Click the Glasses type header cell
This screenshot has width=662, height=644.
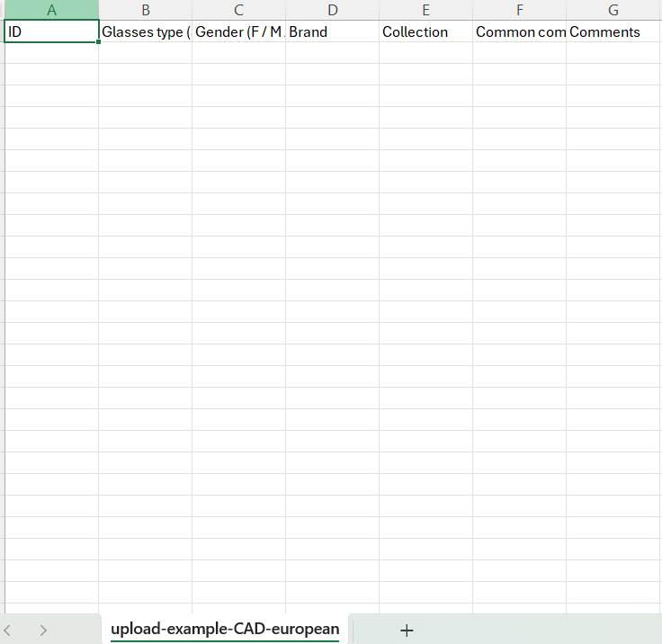145,31
